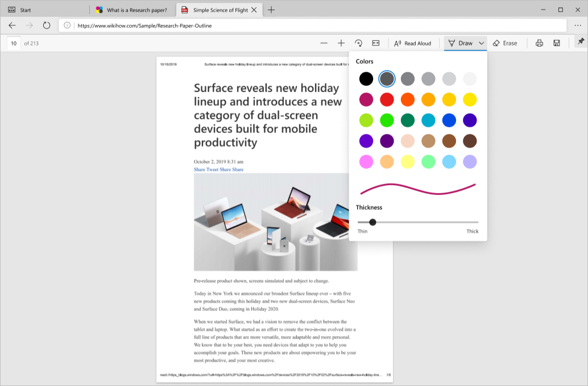Click the New tab plus button
This screenshot has height=386, width=588.
272,10
